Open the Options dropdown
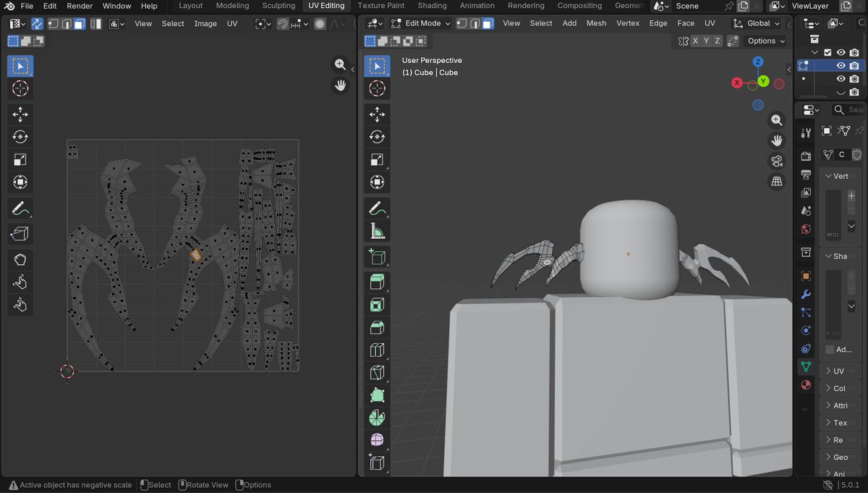868x493 pixels. (766, 41)
